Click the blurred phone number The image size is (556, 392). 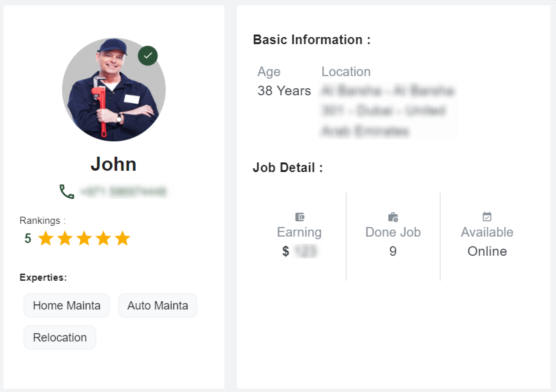[x=124, y=191]
